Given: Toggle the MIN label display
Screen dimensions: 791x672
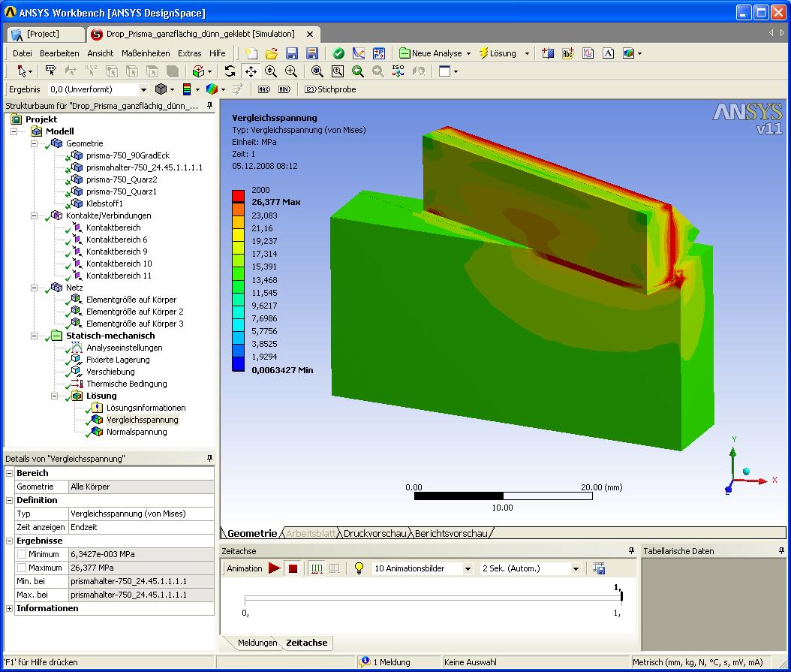Looking at the screenshot, I should point(284,89).
